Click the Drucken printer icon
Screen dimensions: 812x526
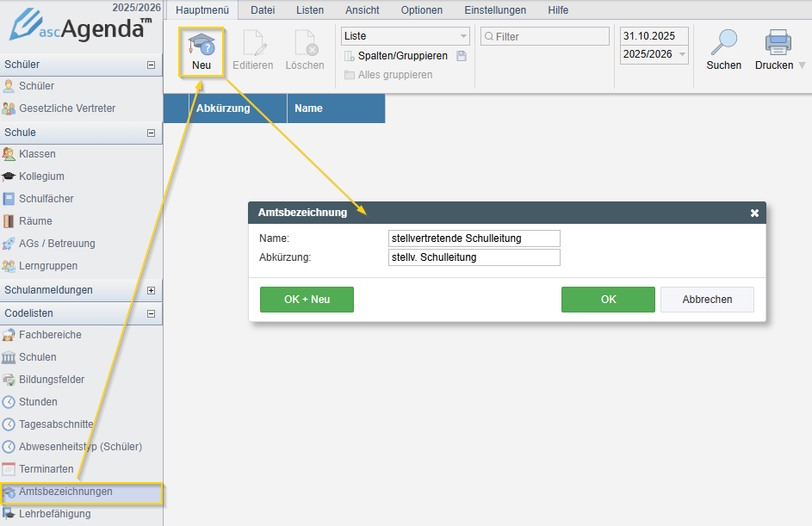[x=778, y=43]
